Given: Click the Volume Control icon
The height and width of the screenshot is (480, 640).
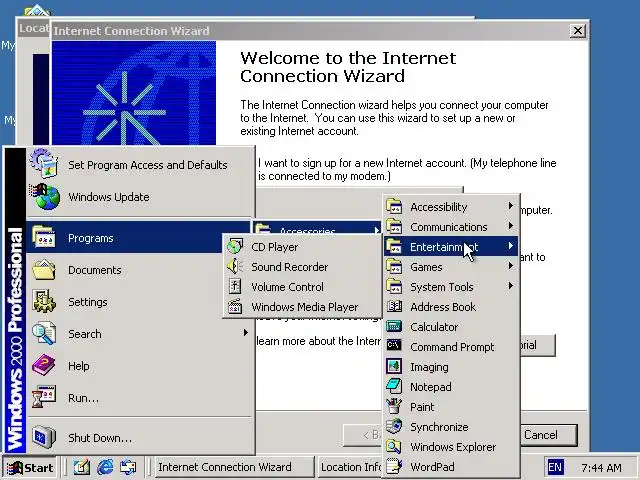Looking at the screenshot, I should [x=235, y=287].
